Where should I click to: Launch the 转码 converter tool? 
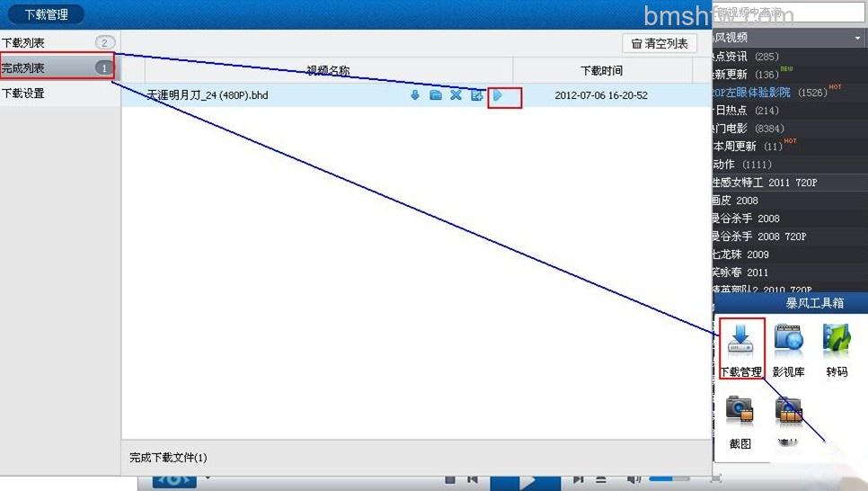tap(837, 349)
